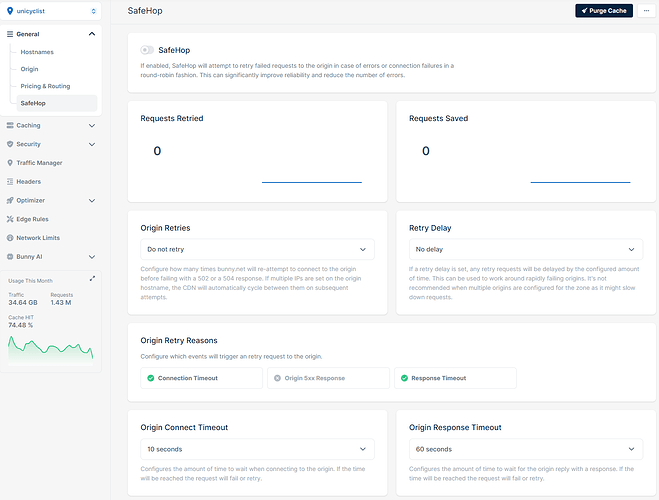Expand the Caching section chevron
659x500 pixels.
click(92, 126)
